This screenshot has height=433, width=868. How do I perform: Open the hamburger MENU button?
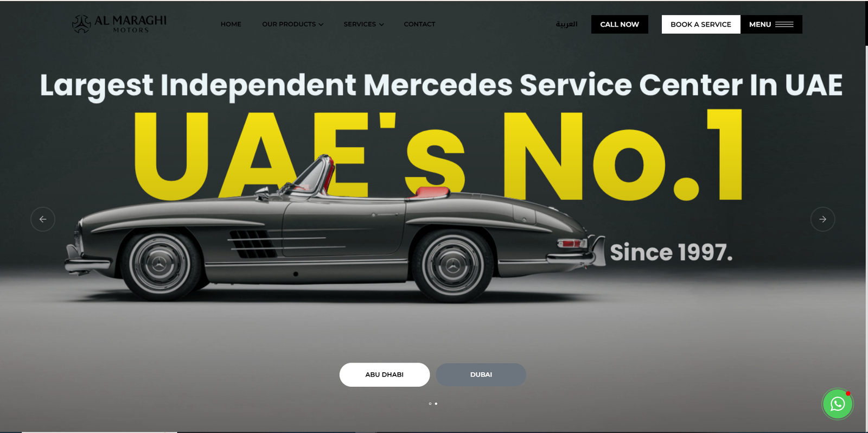click(x=771, y=24)
